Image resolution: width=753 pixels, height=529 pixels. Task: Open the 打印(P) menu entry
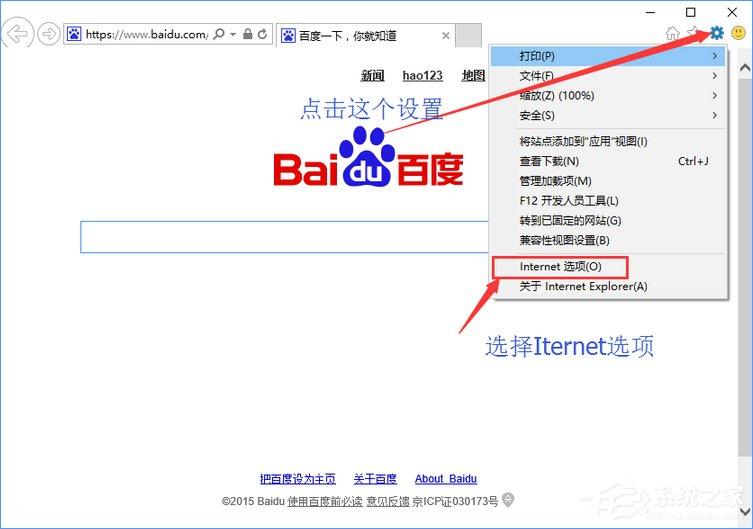tap(608, 56)
